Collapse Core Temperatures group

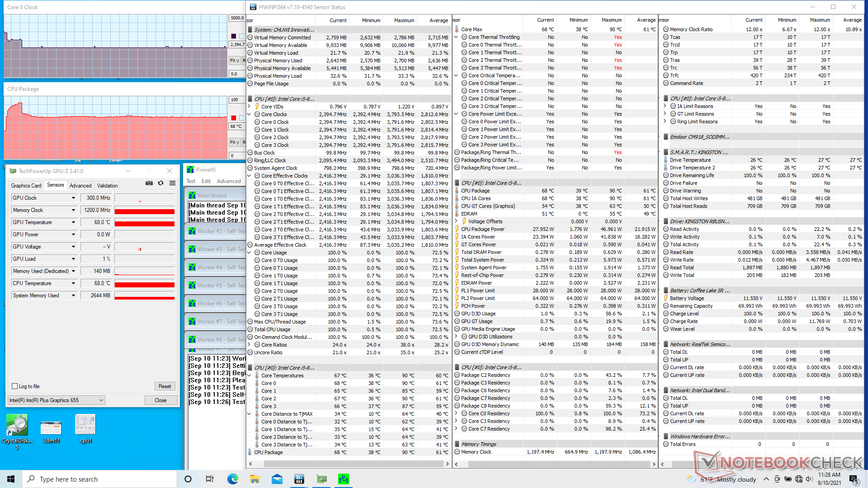tap(249, 375)
